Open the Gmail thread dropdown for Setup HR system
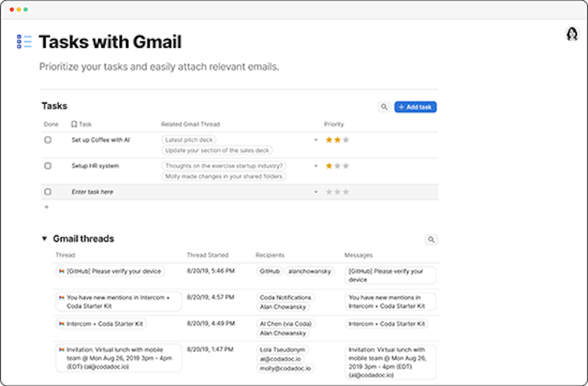 [315, 166]
